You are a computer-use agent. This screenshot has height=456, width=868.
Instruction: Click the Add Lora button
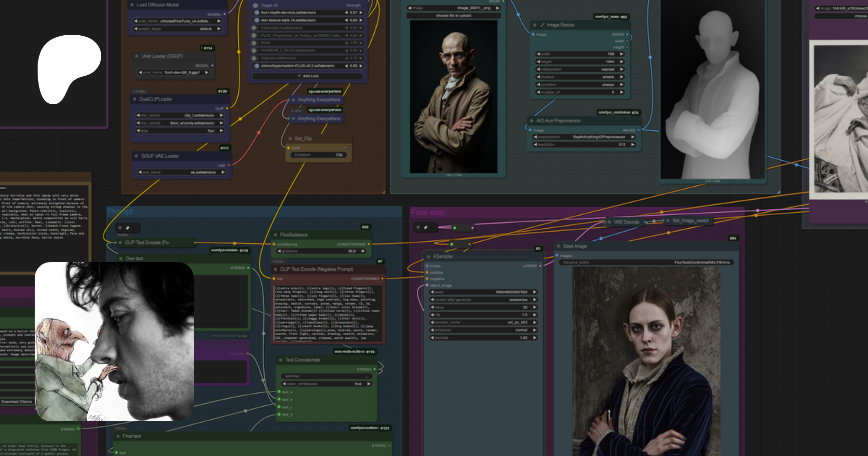[x=308, y=76]
